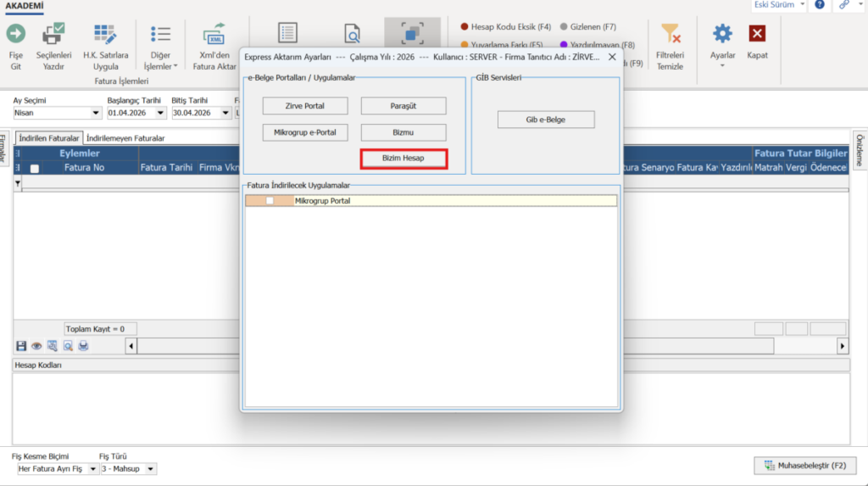The height and width of the screenshot is (486, 868).
Task: Click the highlighted overlapping squares ribbon icon
Action: [x=412, y=33]
